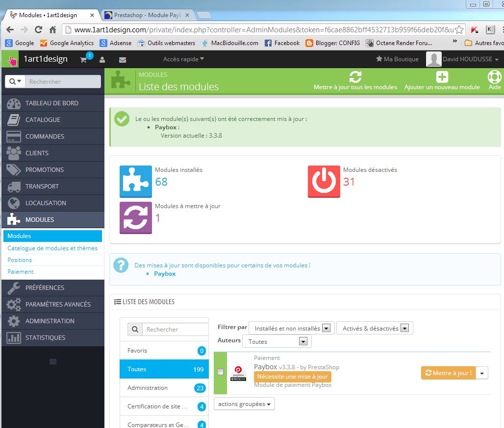Expand the Accès rapide menu
Image resolution: width=504 pixels, height=428 pixels.
pyautogui.click(x=183, y=59)
